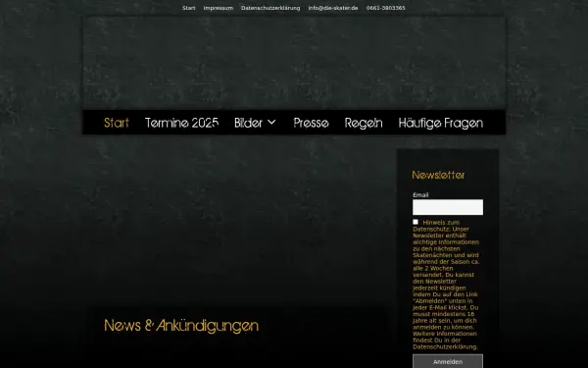This screenshot has width=588, height=368.
Task: Open the Start navigation item
Action: [x=117, y=123]
